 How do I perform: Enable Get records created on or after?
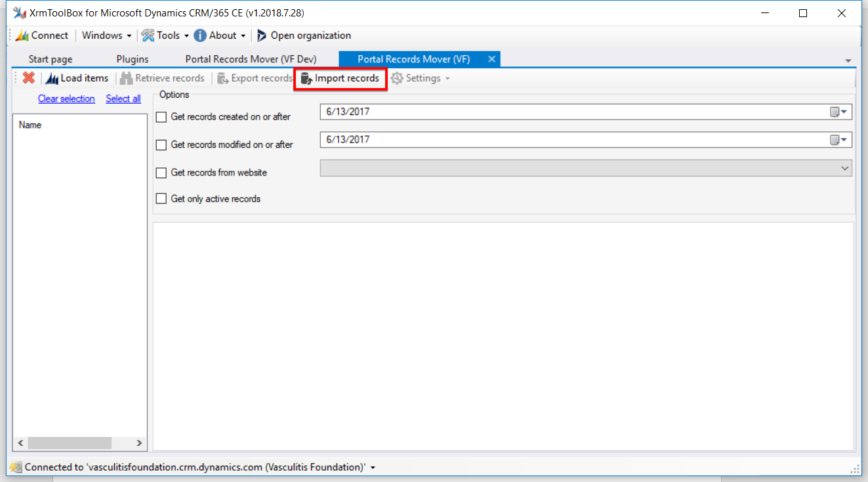(x=161, y=117)
